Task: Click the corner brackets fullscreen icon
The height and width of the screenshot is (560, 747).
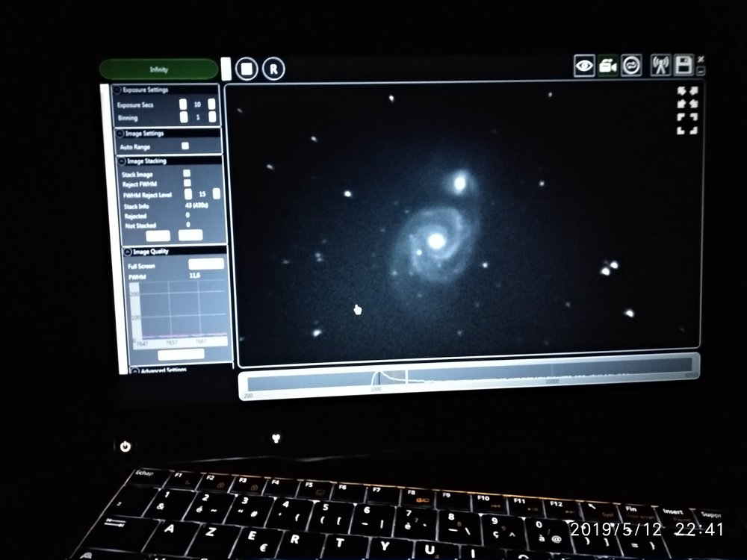Action: [x=687, y=124]
